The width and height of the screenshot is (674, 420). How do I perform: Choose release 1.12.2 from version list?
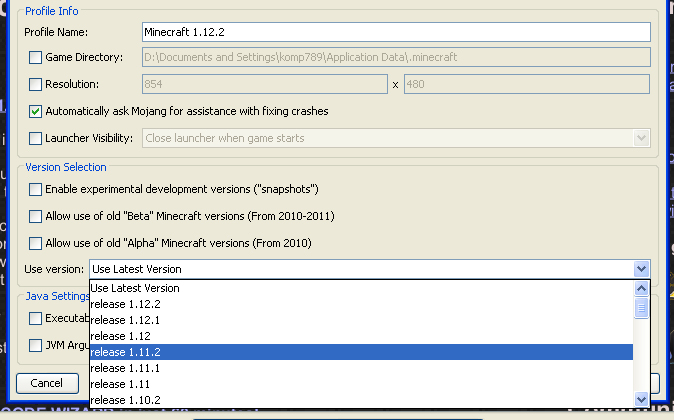click(361, 304)
